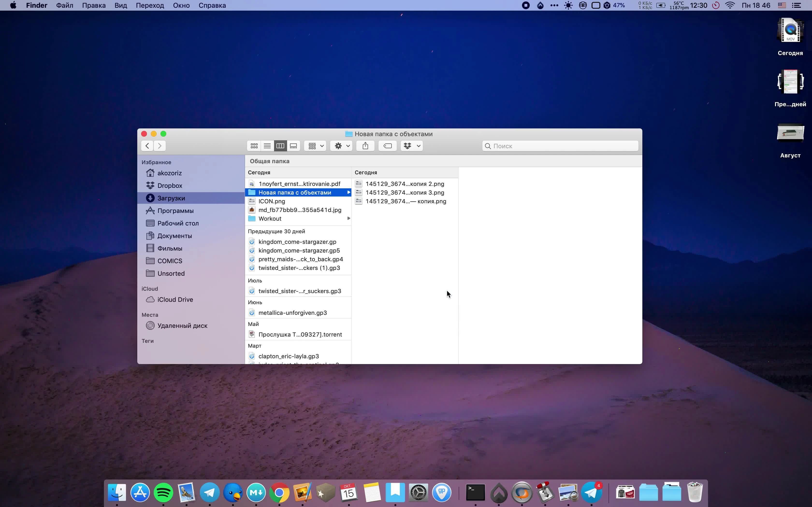
Task: Open Spotify in the Dock
Action: pos(163,493)
